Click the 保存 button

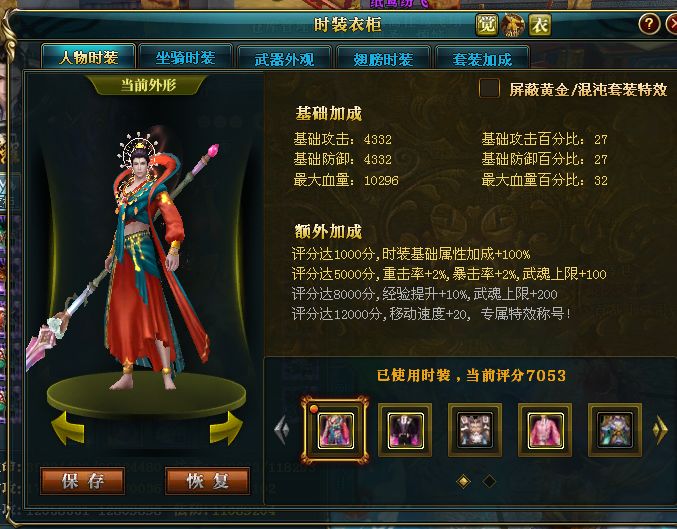tap(82, 481)
